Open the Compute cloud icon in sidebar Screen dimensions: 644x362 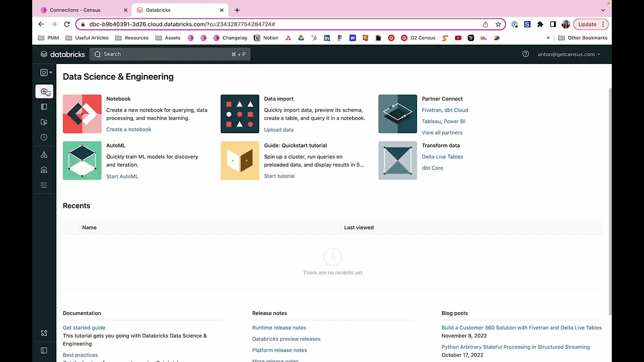click(x=44, y=170)
